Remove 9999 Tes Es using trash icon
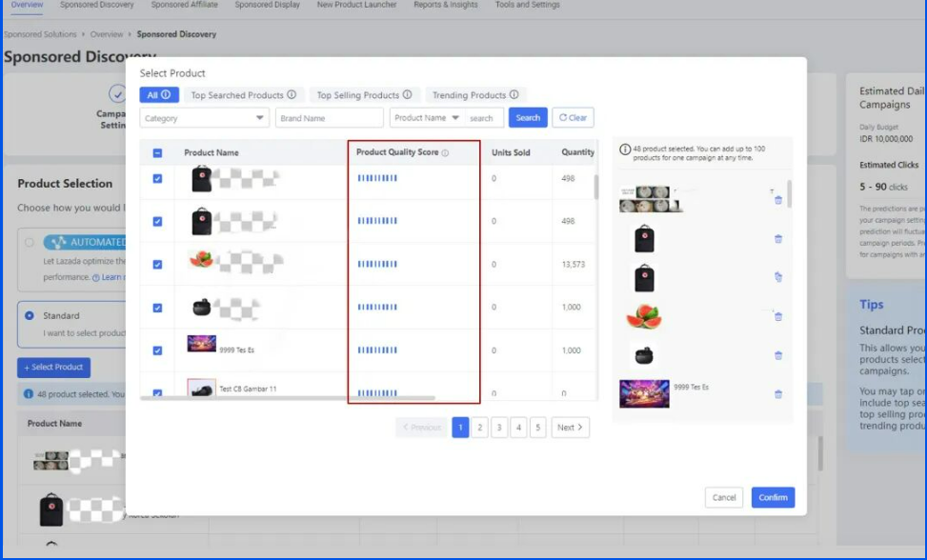The image size is (927, 560). tap(778, 394)
